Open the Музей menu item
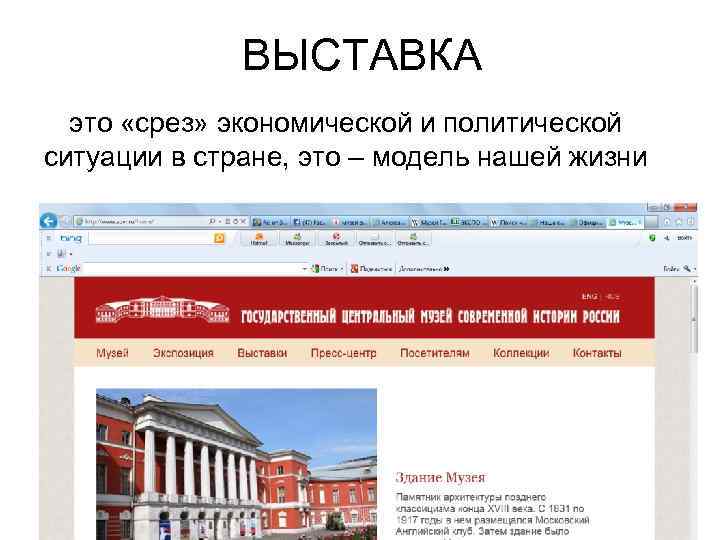The width and height of the screenshot is (720, 540). point(112,353)
